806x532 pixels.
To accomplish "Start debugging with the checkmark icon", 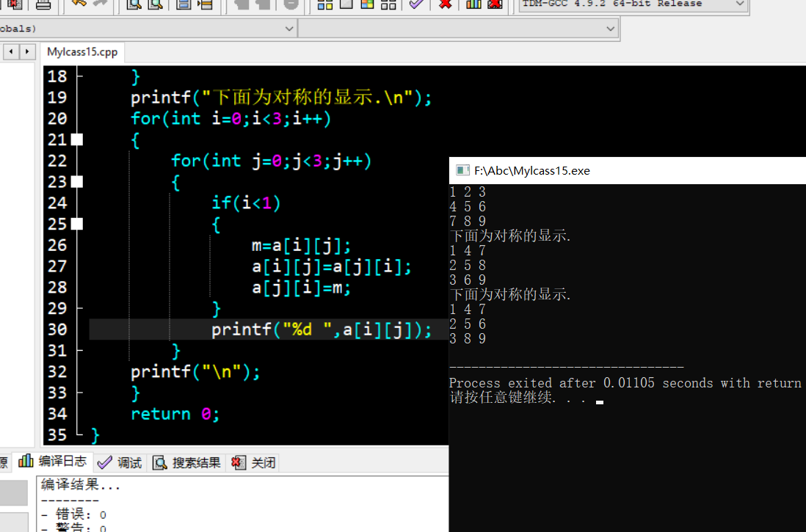I will coord(416,4).
